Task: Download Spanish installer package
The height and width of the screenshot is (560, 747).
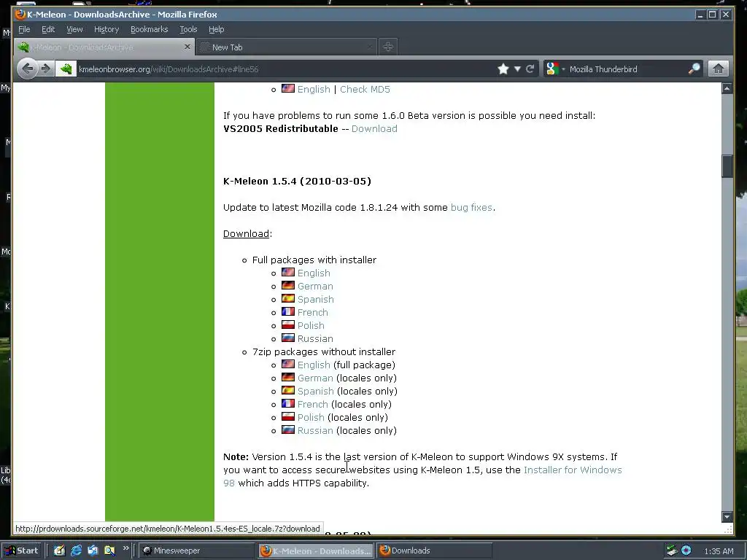Action: click(316, 299)
